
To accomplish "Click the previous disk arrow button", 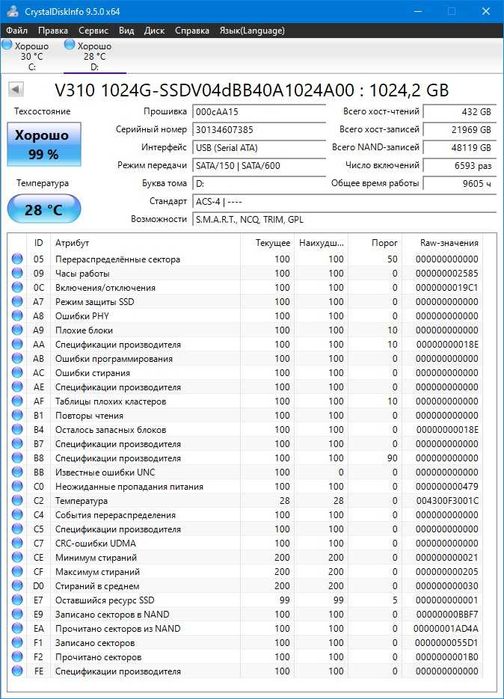I will click(x=16, y=90).
